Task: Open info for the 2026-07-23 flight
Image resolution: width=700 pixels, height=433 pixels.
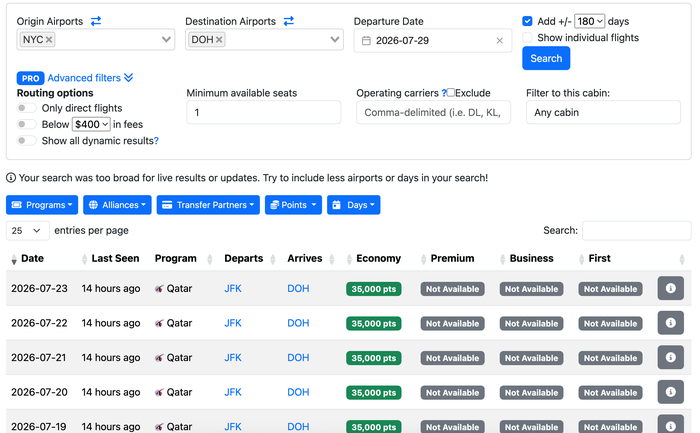Action: click(671, 288)
